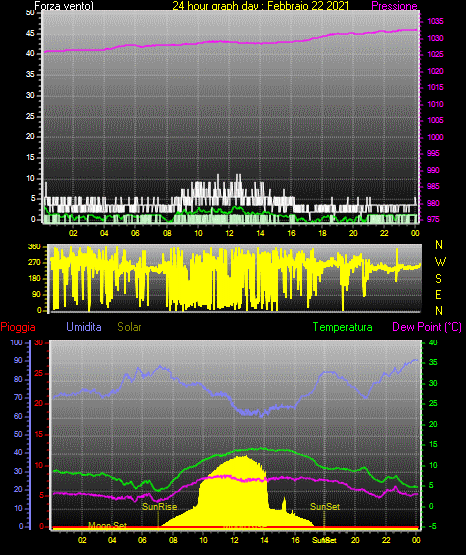Click hour label 22 under the bottom chart
Image resolution: width=466 pixels, height=555 pixels.
(386, 540)
